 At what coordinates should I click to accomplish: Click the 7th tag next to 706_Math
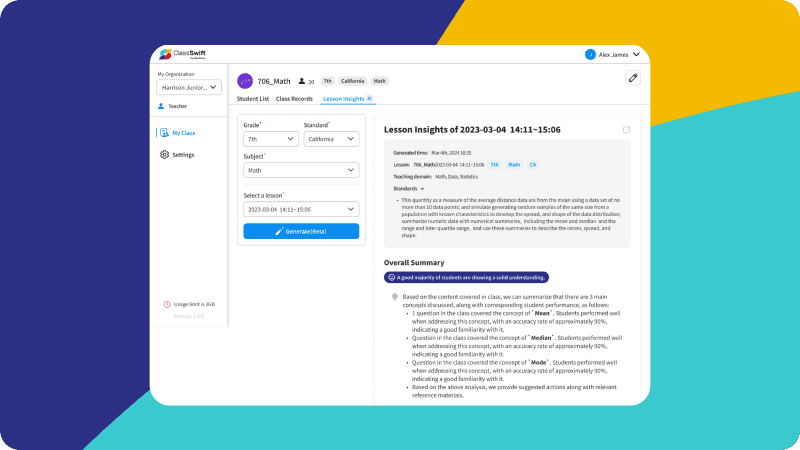coord(327,81)
